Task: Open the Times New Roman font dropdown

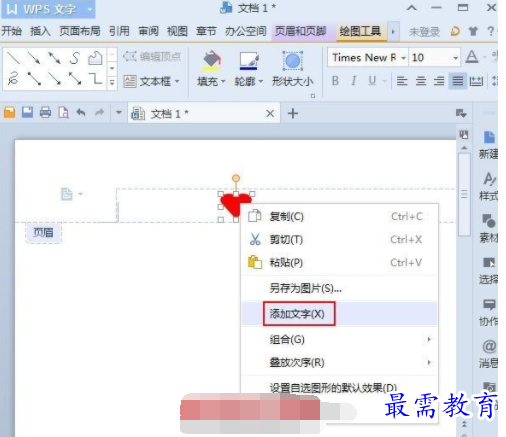Action: click(x=403, y=58)
